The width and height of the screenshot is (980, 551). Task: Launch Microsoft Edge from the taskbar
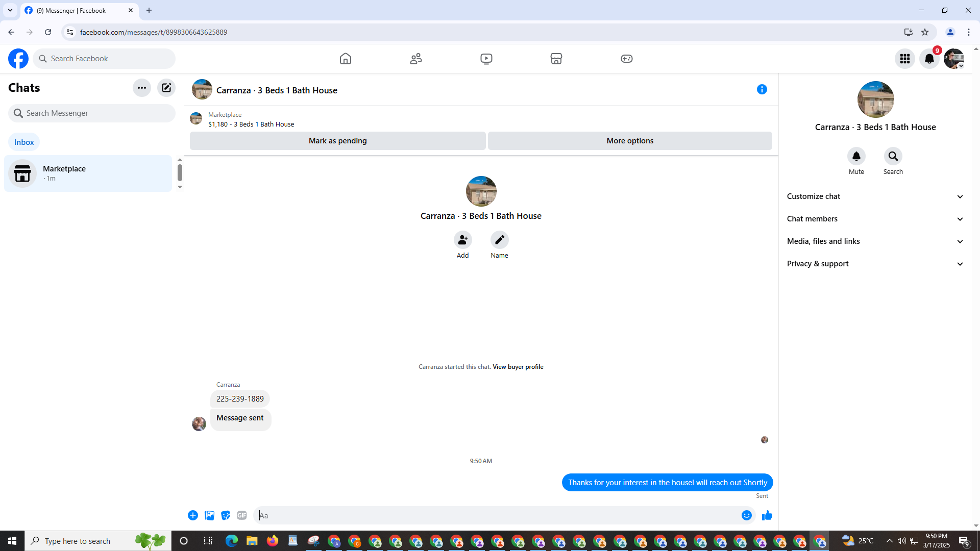point(232,541)
